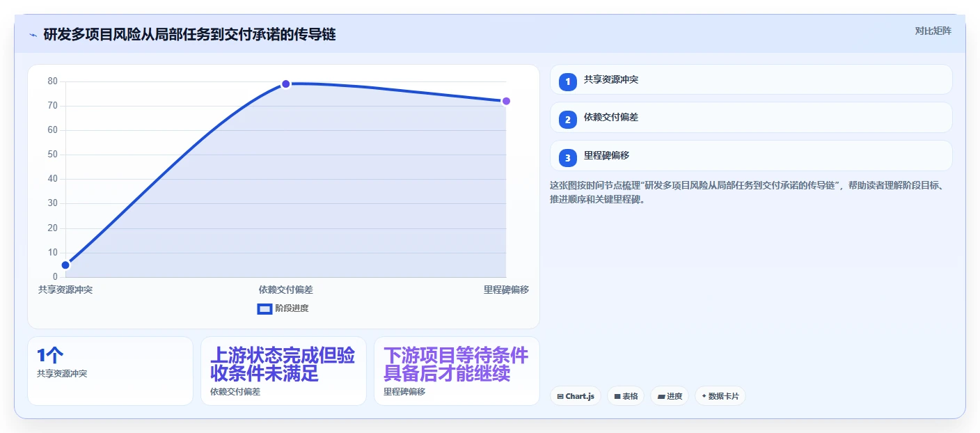Click the x-axis label 里程碑偏移
Viewport: 980px width, 433px height.
506,290
